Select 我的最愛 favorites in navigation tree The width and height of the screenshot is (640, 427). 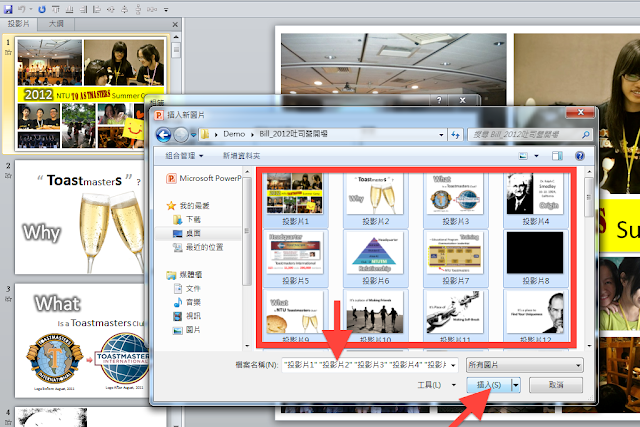pos(188,205)
